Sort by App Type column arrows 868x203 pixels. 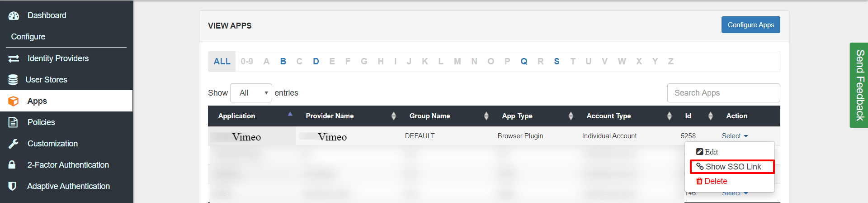(x=571, y=116)
